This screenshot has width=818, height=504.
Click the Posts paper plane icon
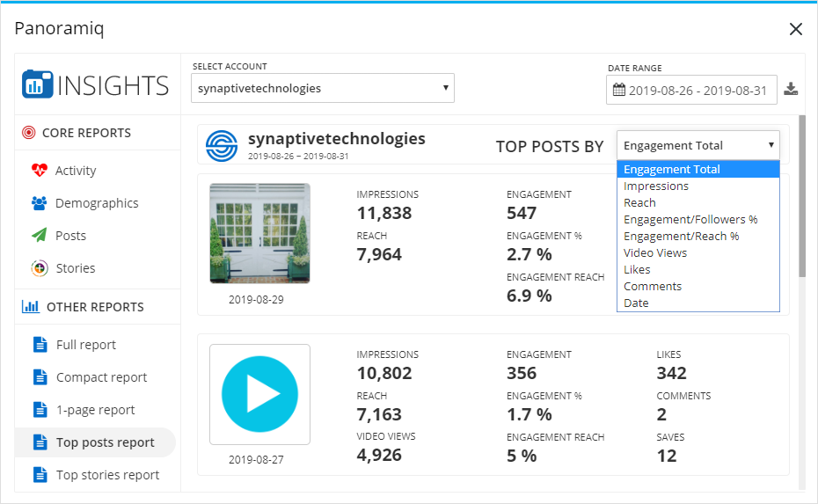pos(39,236)
